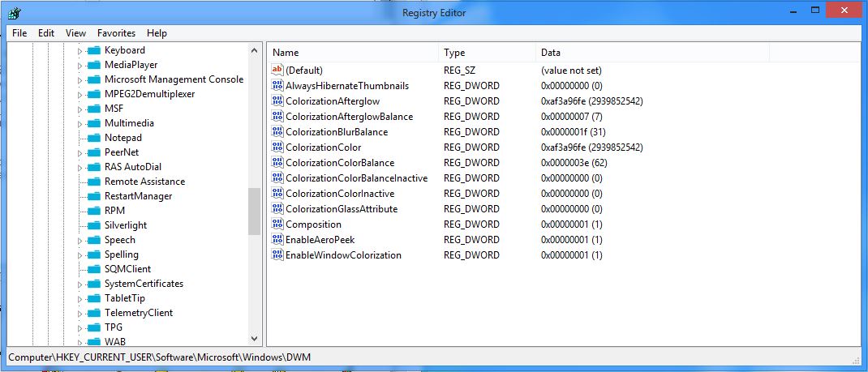Click the Registry Editor title bar icon
868x372 pixels.
(x=15, y=11)
